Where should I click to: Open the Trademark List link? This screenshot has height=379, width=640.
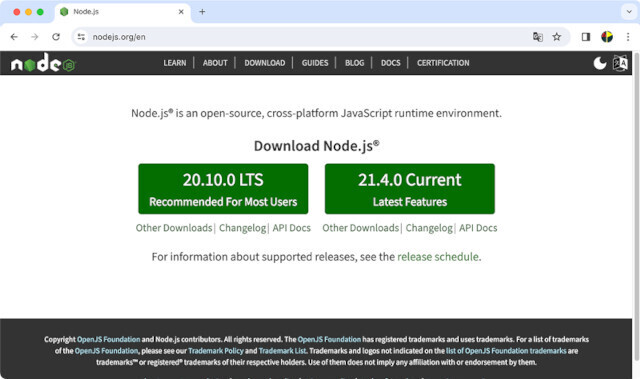click(x=282, y=351)
